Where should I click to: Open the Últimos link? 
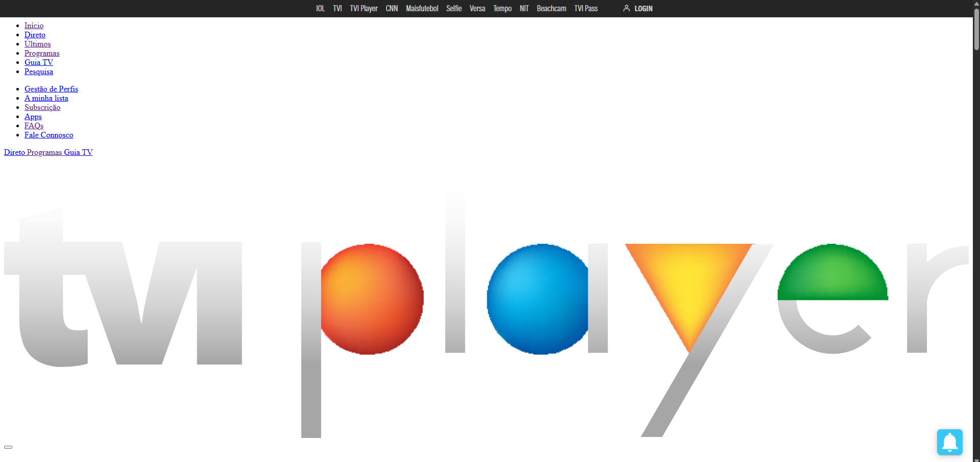(38, 44)
